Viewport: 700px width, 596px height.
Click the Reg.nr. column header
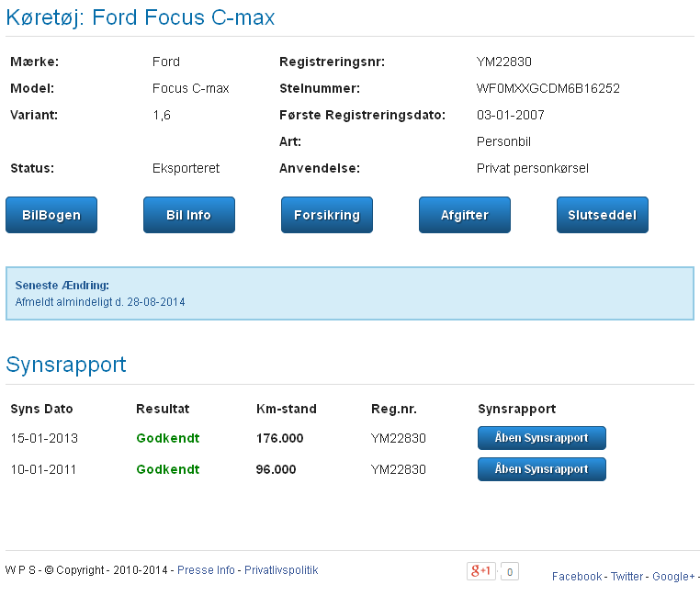(x=394, y=409)
